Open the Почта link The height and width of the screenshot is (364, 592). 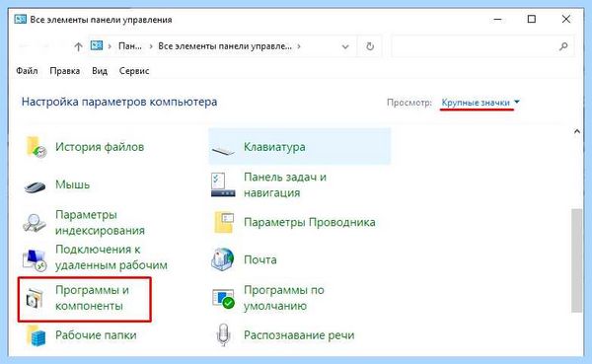click(x=260, y=259)
